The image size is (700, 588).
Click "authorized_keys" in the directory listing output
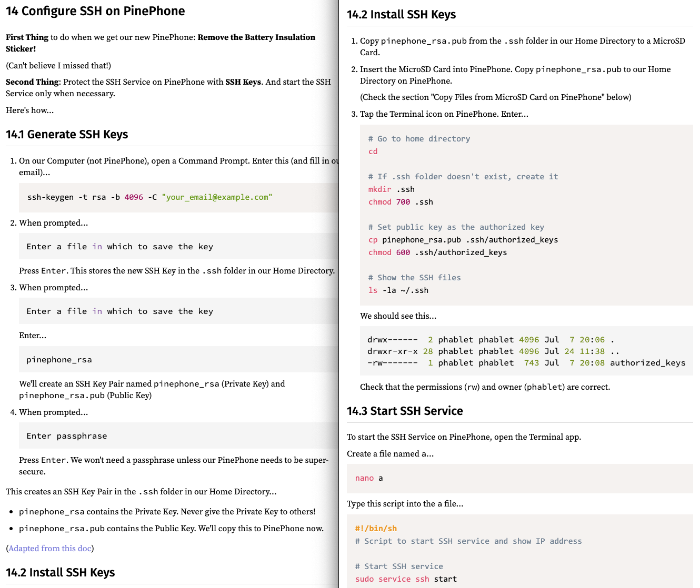coord(647,363)
